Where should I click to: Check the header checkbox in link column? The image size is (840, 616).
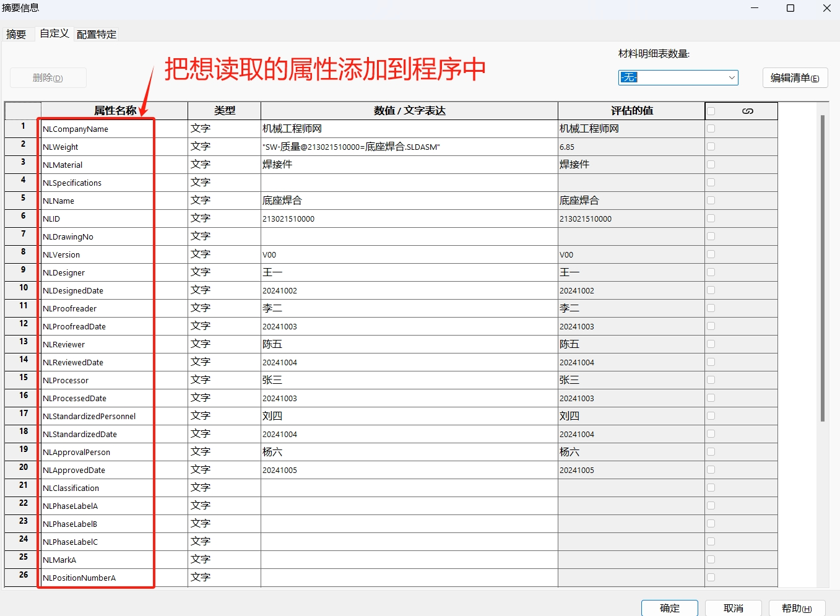(x=711, y=111)
